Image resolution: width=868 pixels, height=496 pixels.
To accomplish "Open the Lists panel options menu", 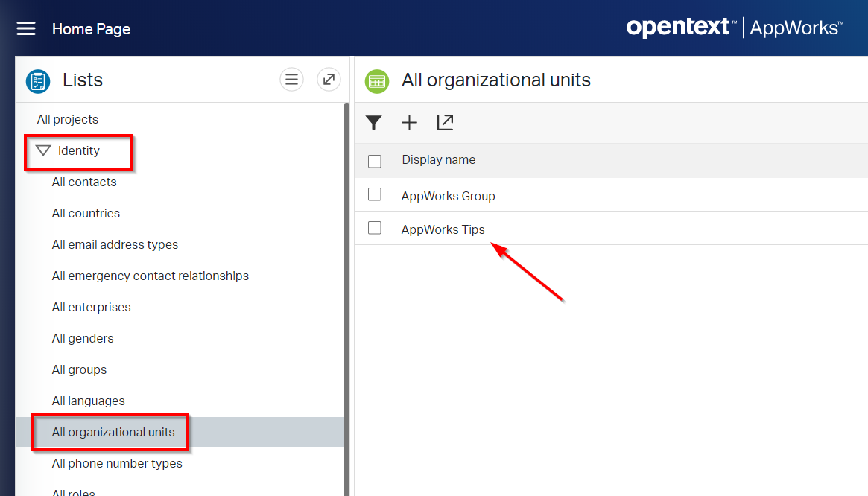I will [x=292, y=80].
